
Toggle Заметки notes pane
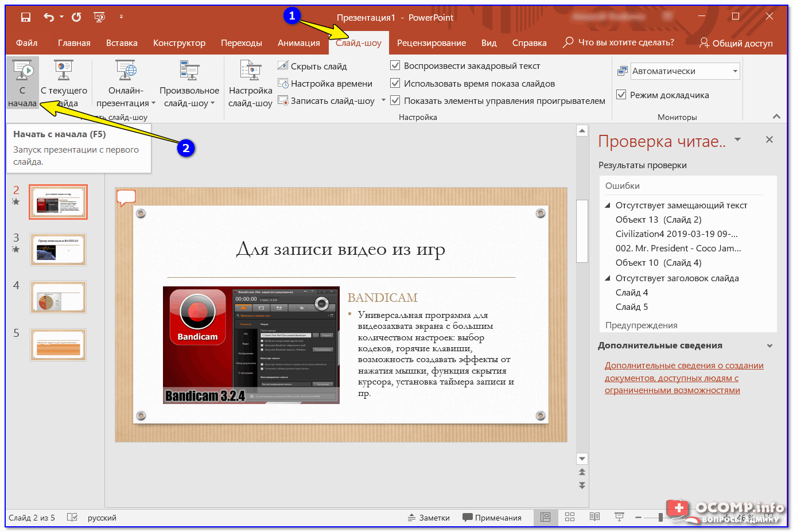pos(429,518)
